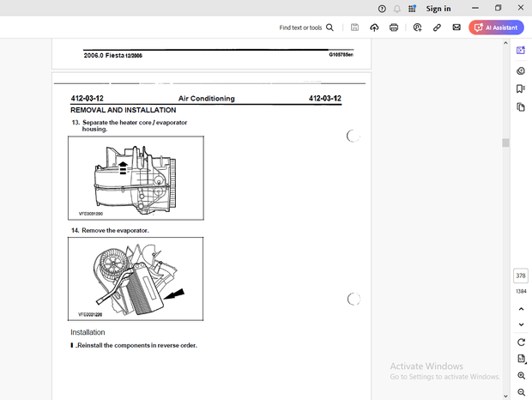Viewport: 532px width, 400px height.
Task: Click Sign in
Action: pyautogui.click(x=438, y=9)
